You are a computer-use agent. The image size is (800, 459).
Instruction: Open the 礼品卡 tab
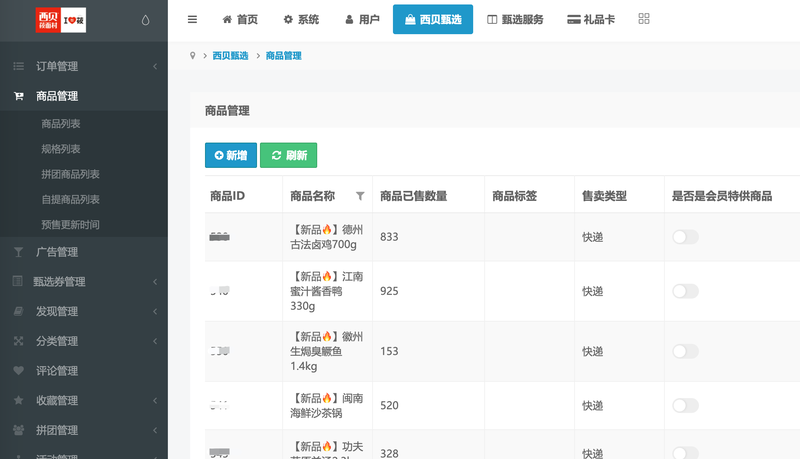pos(591,19)
